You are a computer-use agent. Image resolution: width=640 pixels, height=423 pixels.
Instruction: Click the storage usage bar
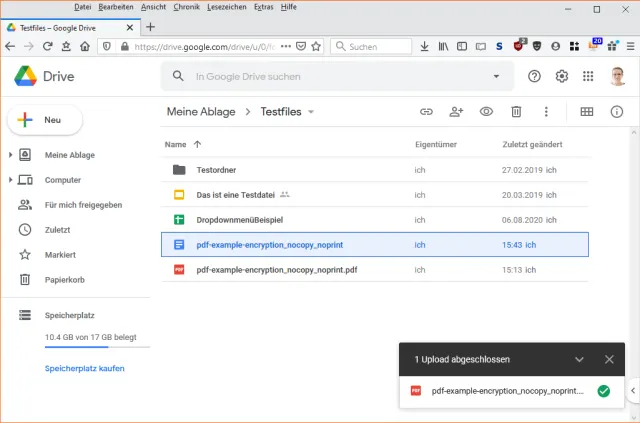coord(97,348)
